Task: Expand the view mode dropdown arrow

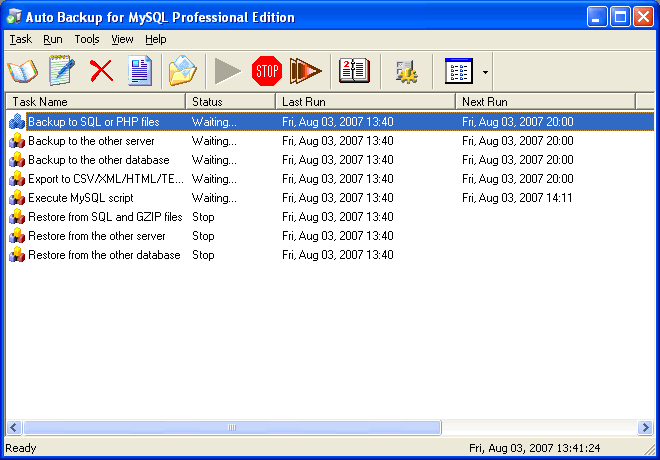Action: coord(485,72)
